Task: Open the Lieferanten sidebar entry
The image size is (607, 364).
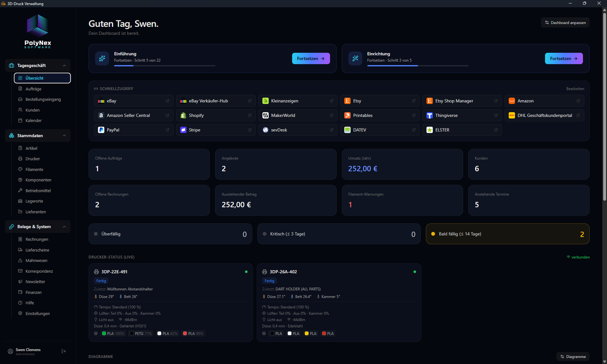Action: pyautogui.click(x=42, y=212)
